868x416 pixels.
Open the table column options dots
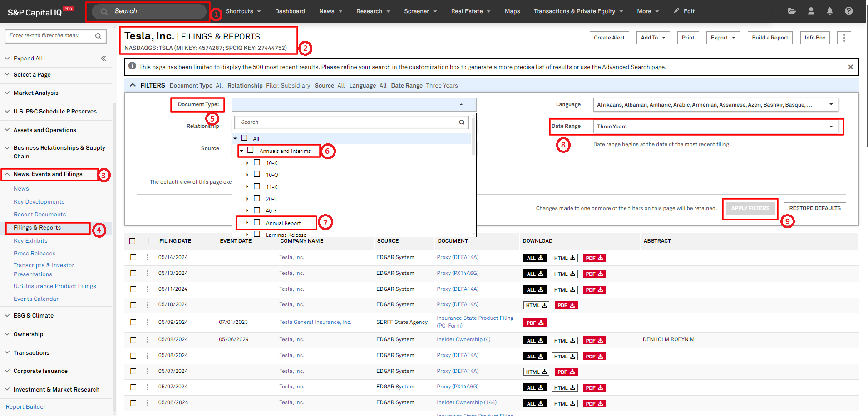pyautogui.click(x=148, y=241)
